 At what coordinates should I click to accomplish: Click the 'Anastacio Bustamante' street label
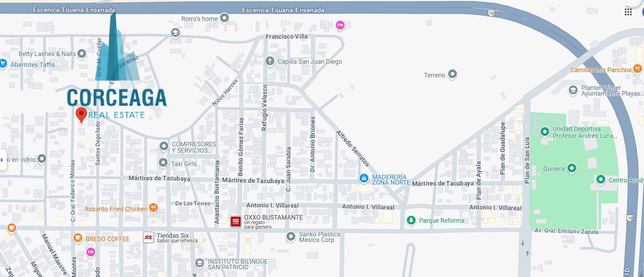217,192
